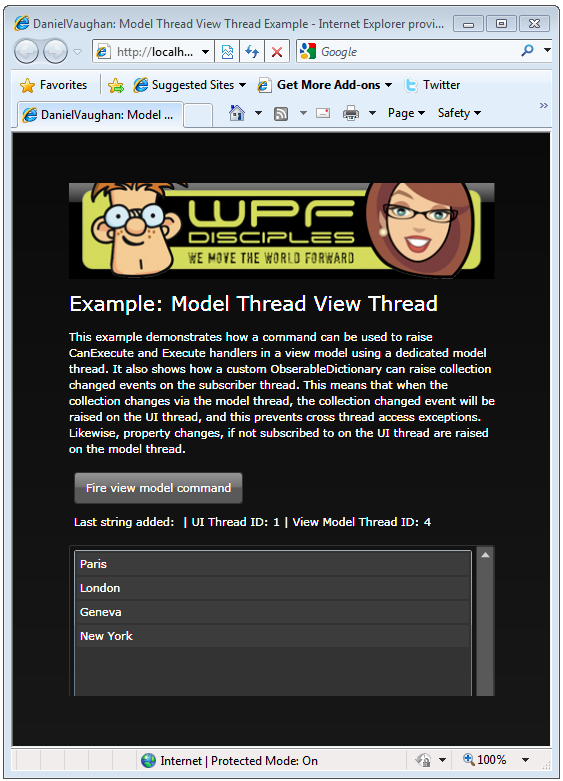Open recent pages dropdown beside Forward button

pos(77,51)
